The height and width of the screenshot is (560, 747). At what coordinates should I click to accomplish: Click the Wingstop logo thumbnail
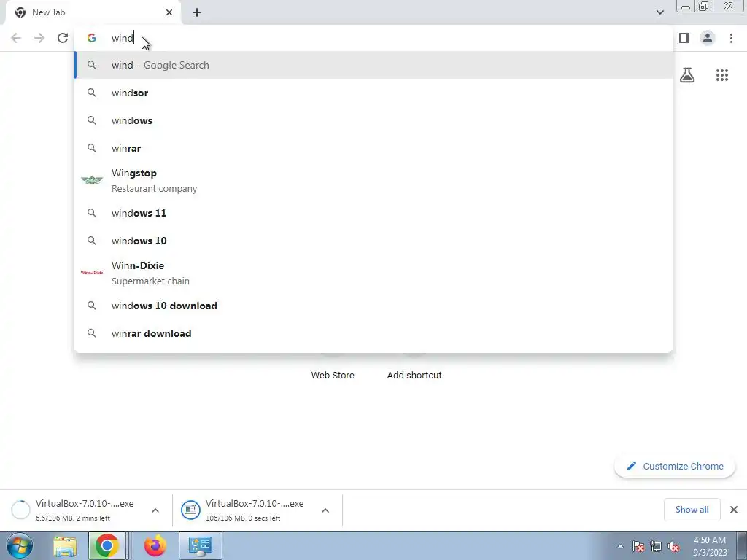coord(91,181)
